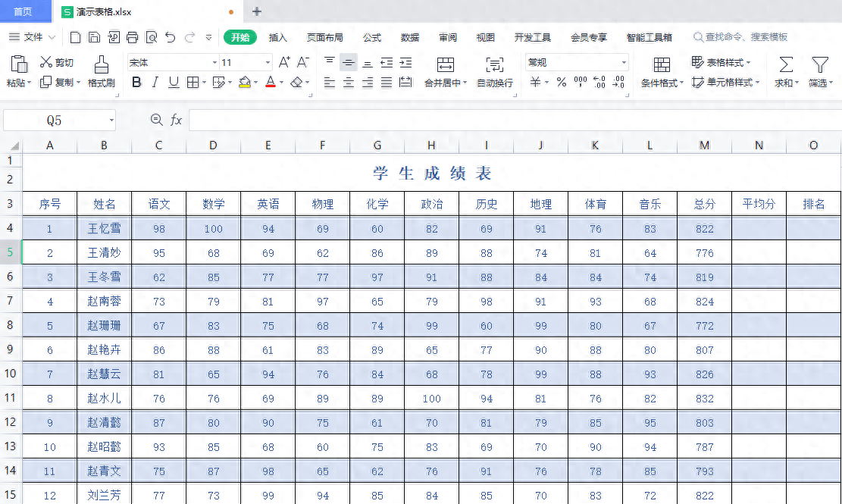Click the search command box 查找命令
This screenshot has width=842, height=504.
(x=740, y=37)
